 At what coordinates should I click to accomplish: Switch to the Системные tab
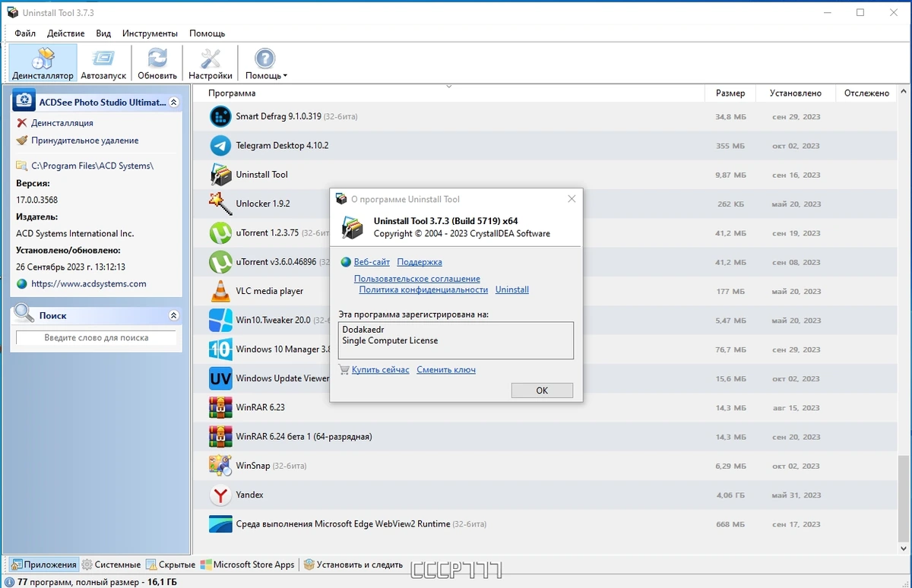111,564
